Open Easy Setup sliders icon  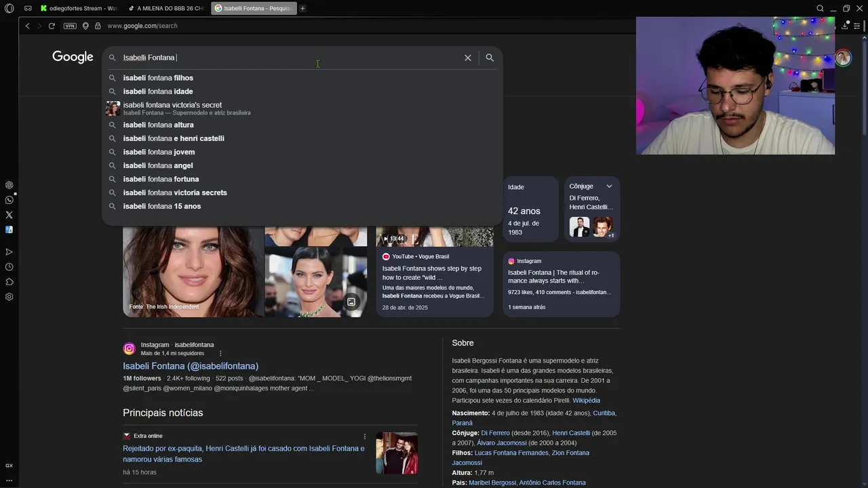tap(857, 26)
